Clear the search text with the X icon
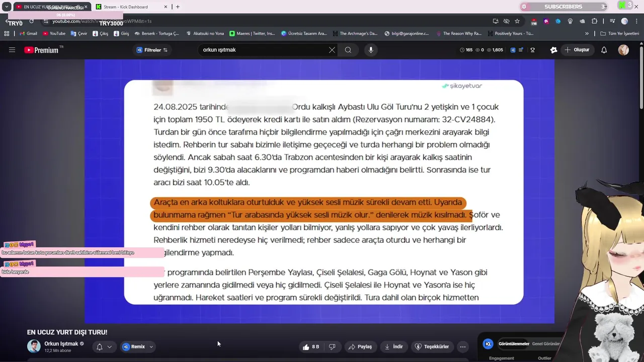This screenshot has width=644, height=362. [x=332, y=50]
